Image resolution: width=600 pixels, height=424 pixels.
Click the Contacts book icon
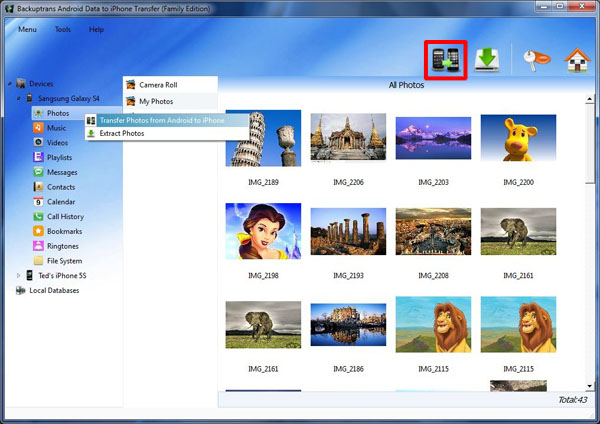[x=38, y=187]
